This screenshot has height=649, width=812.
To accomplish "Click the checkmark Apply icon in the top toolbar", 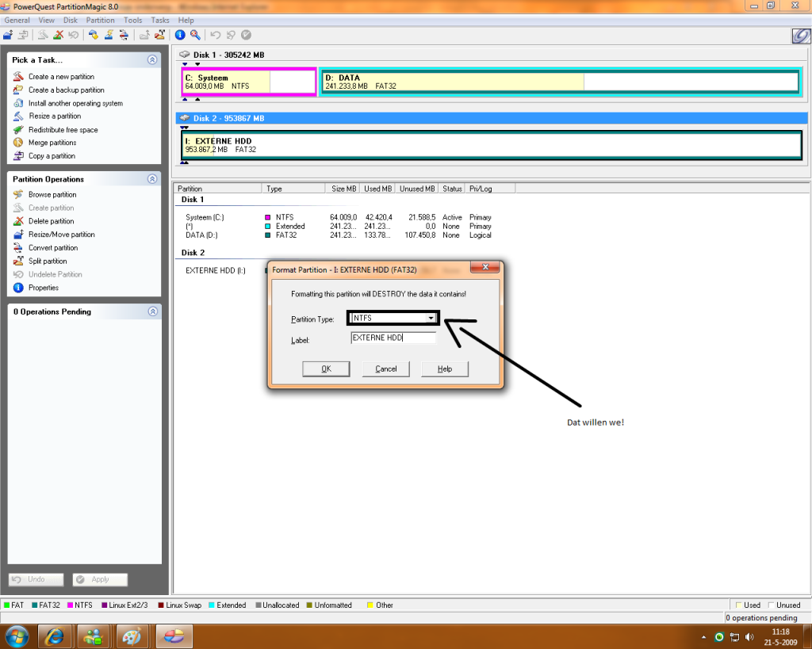I will point(247,35).
